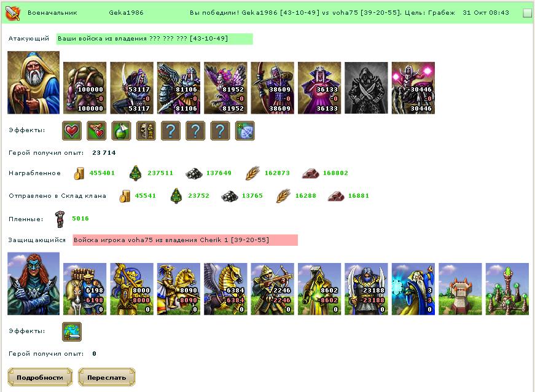The height and width of the screenshot is (392, 535).
Task: Click the Переслать button
Action: (106, 377)
